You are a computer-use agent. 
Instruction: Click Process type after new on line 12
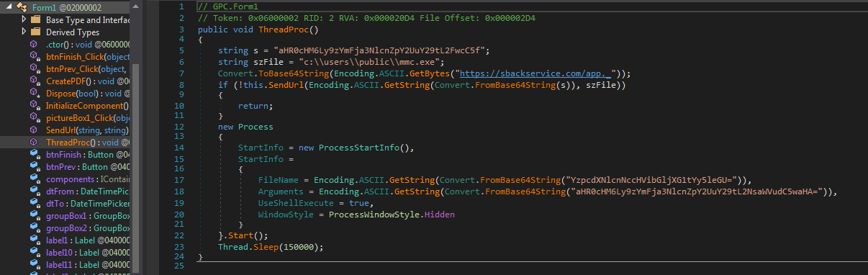[x=256, y=127]
